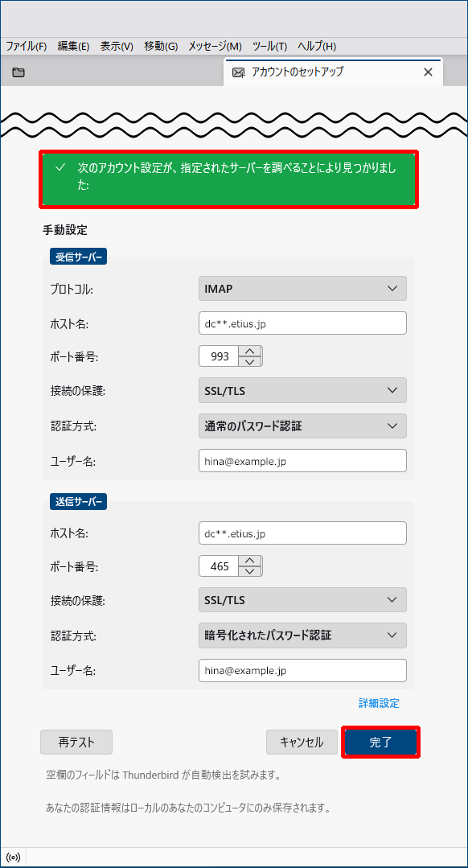Viewport: 468px width, 868px height.
Task: Open the ファイル(F) menu
Action: (26, 47)
